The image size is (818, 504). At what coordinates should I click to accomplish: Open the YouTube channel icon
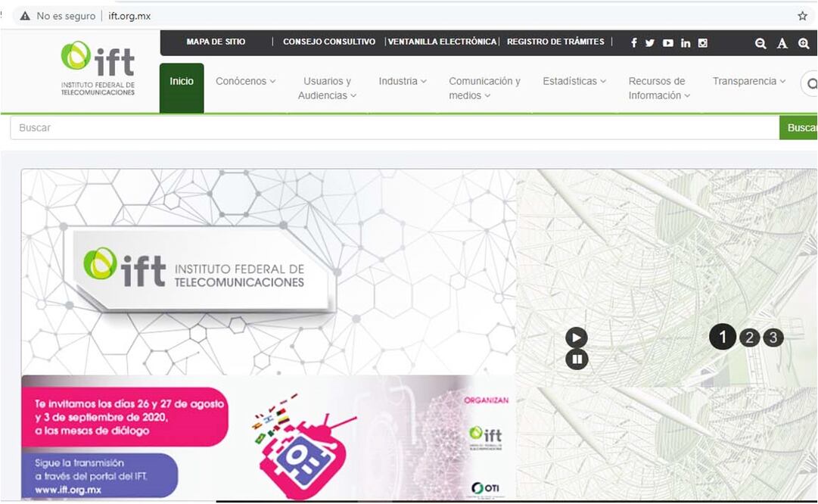pyautogui.click(x=667, y=43)
